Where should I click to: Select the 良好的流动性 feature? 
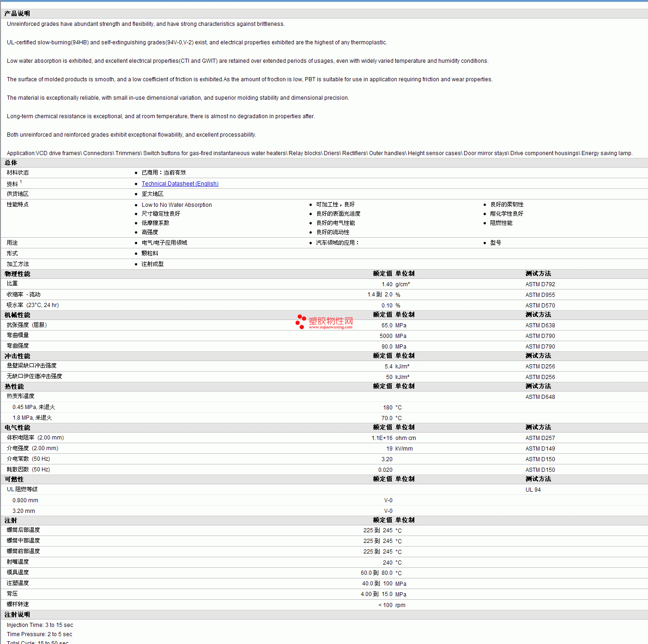(333, 232)
